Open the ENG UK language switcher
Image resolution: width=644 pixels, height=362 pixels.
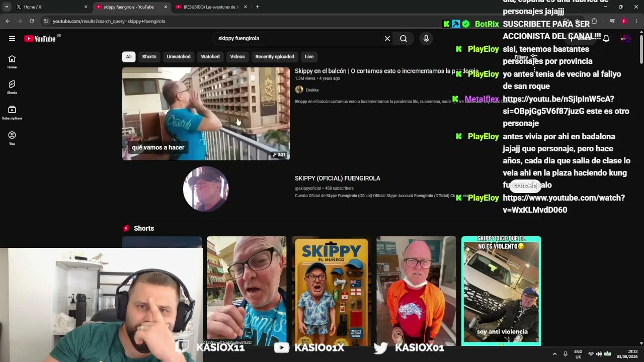(579, 354)
